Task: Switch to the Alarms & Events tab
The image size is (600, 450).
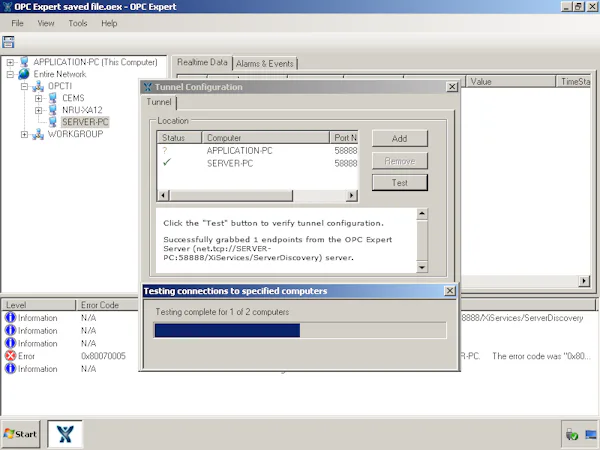Action: tap(265, 64)
